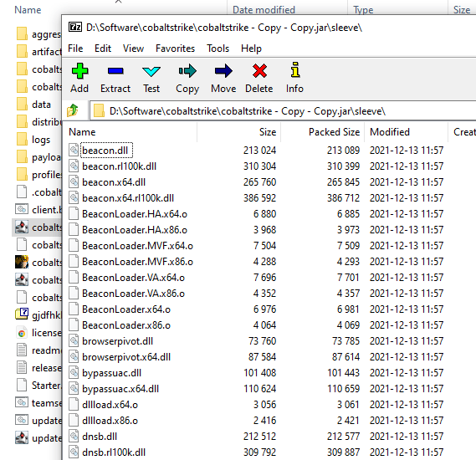Select bypassuac.x64.dll file
Viewport: 476px width, 460px height.
coord(120,389)
